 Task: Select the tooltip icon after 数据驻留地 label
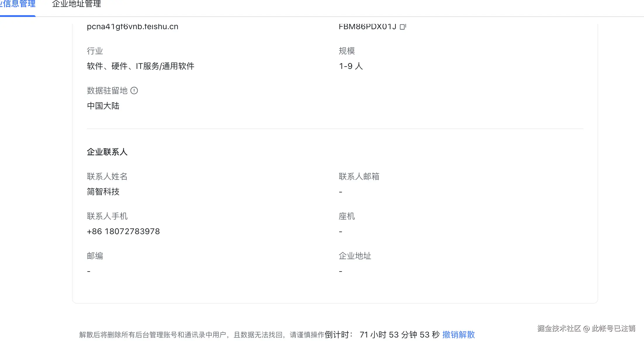coord(134,91)
